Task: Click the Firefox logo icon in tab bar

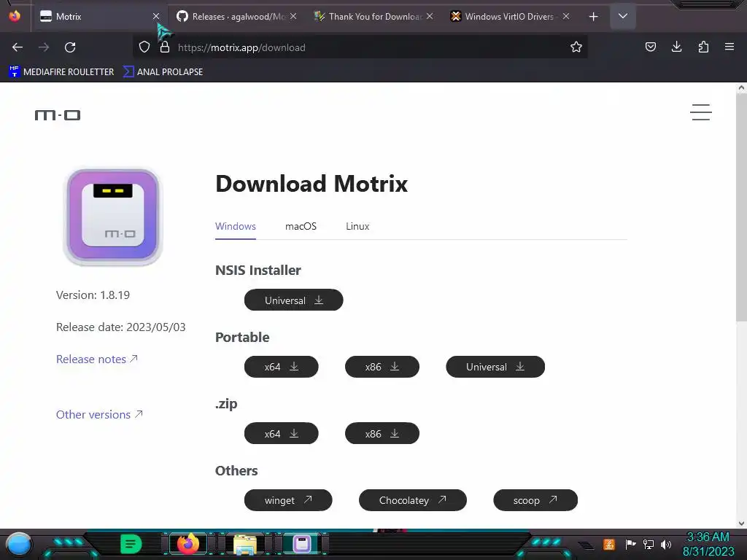Action: tap(15, 16)
